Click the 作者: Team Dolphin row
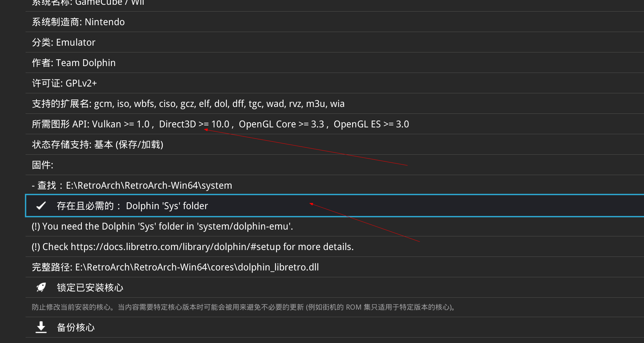This screenshot has width=644, height=343. (335, 63)
